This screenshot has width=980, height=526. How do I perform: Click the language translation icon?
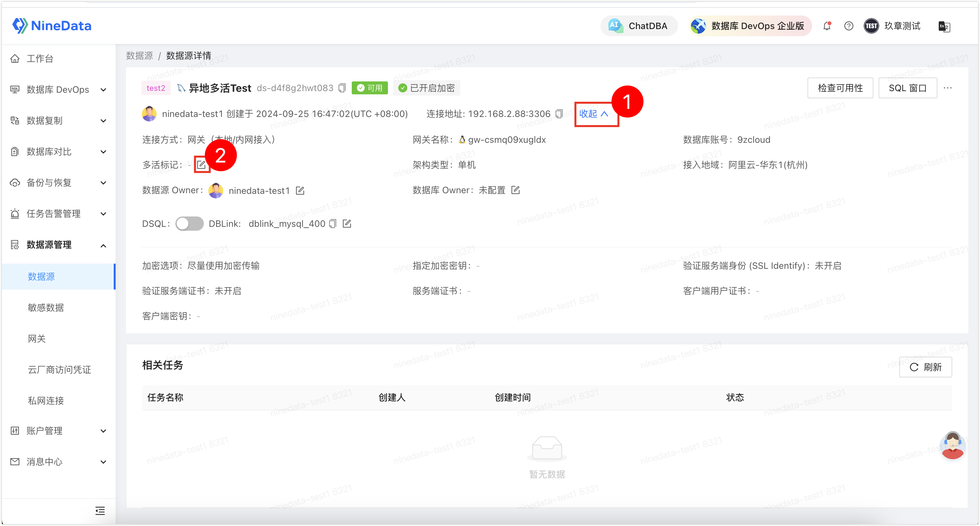click(944, 26)
